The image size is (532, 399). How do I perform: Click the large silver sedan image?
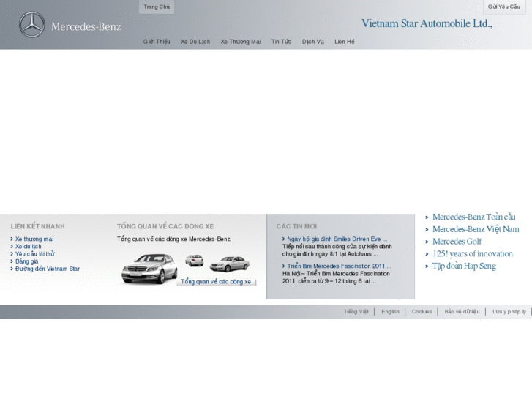pyautogui.click(x=149, y=269)
